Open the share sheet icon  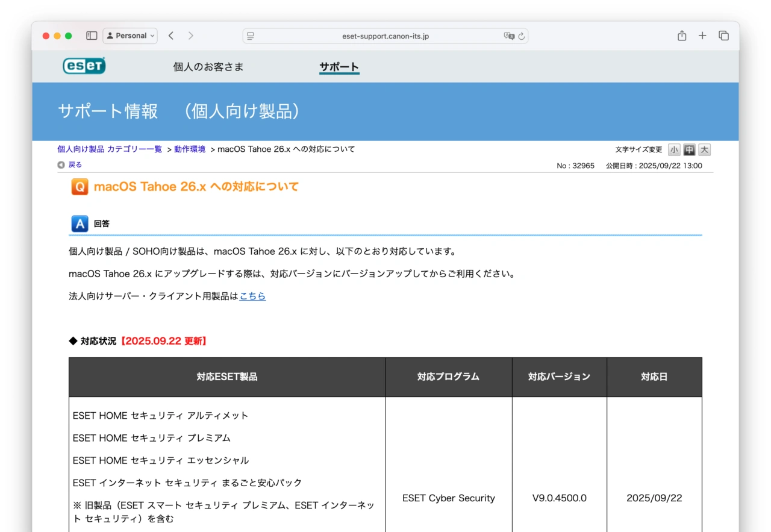coord(681,36)
